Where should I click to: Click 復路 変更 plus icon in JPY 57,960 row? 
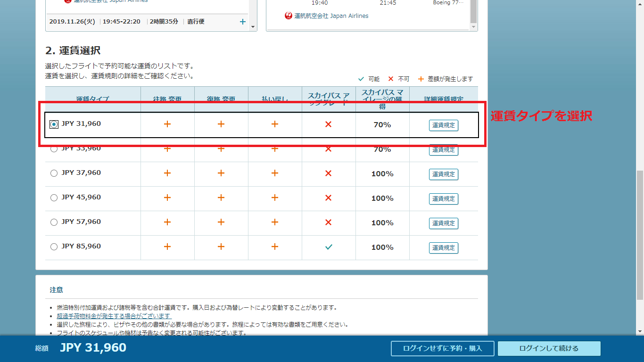point(221,222)
